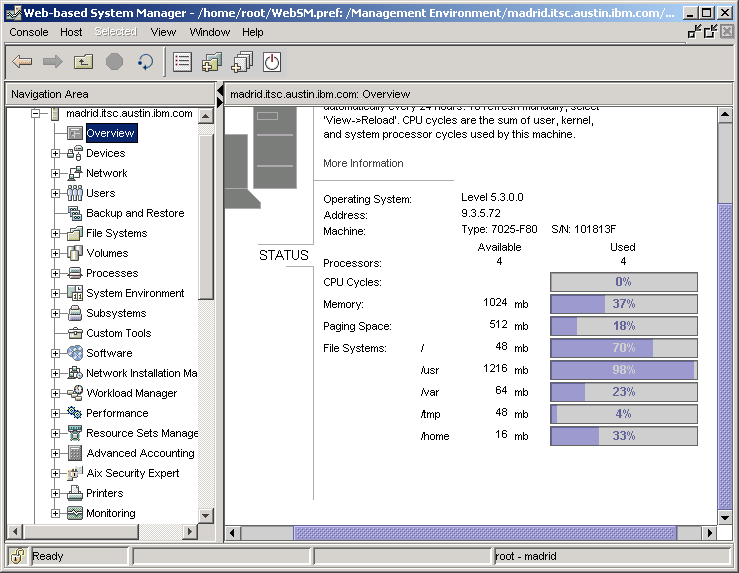This screenshot has height=573, width=739.
Task: Click the navigation area collapse arrow on divider
Action: pyautogui.click(x=220, y=90)
